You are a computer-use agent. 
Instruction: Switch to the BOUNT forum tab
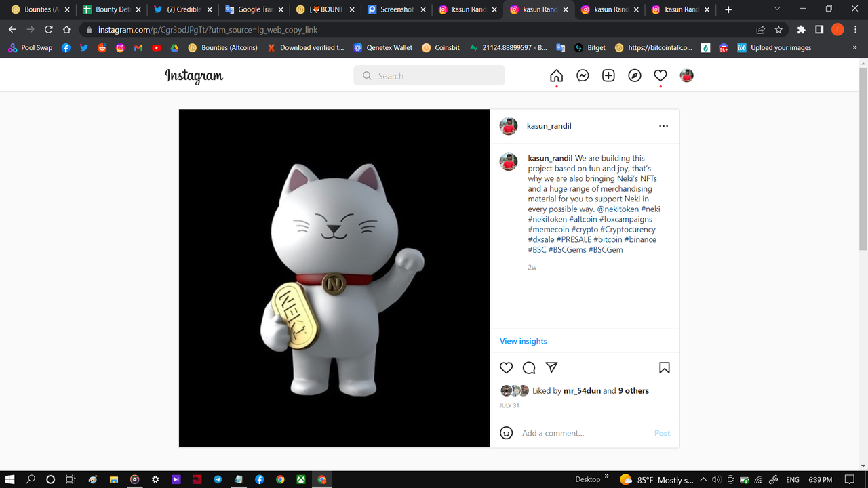click(326, 9)
